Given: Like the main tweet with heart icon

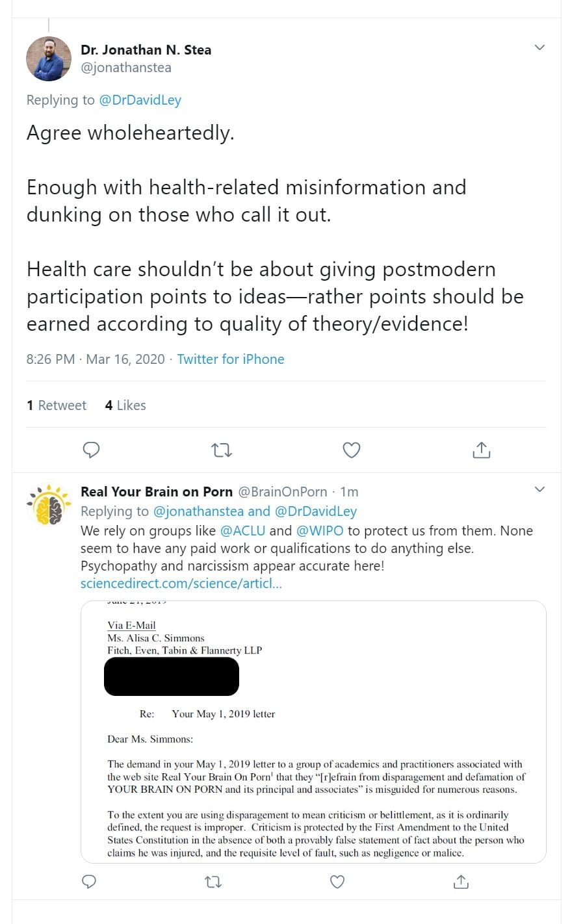Looking at the screenshot, I should point(351,450).
